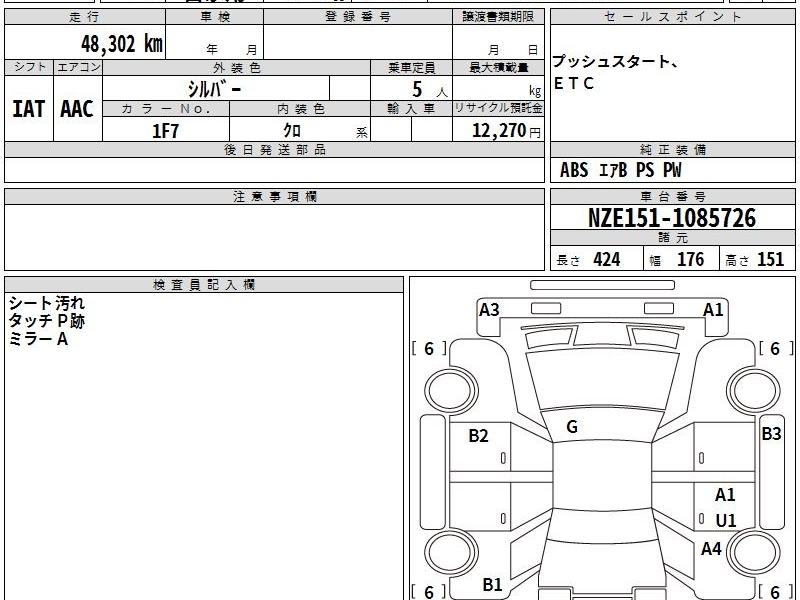Select the G windshield marker
800x600 pixels.
[572, 427]
